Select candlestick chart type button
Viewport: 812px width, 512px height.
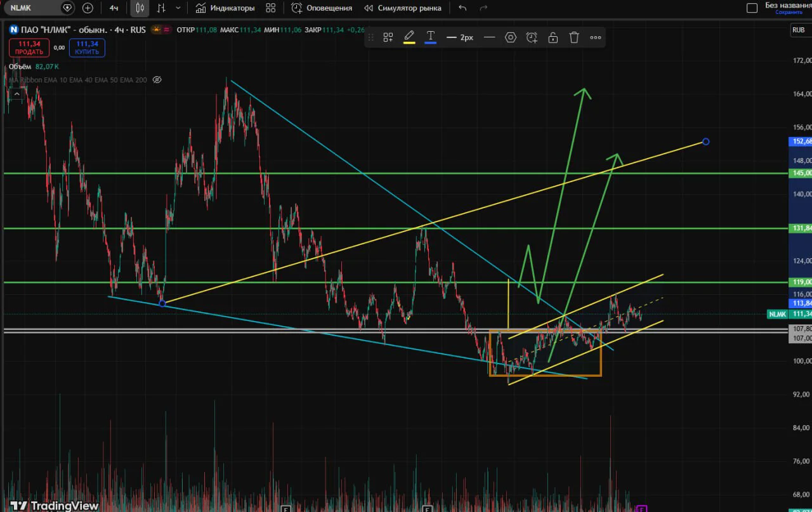(x=140, y=8)
